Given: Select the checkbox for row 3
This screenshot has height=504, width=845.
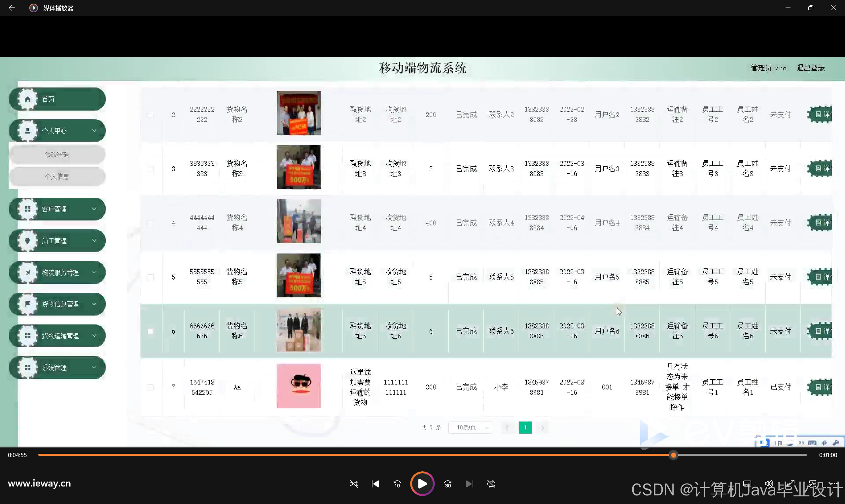Looking at the screenshot, I should click(x=151, y=169).
